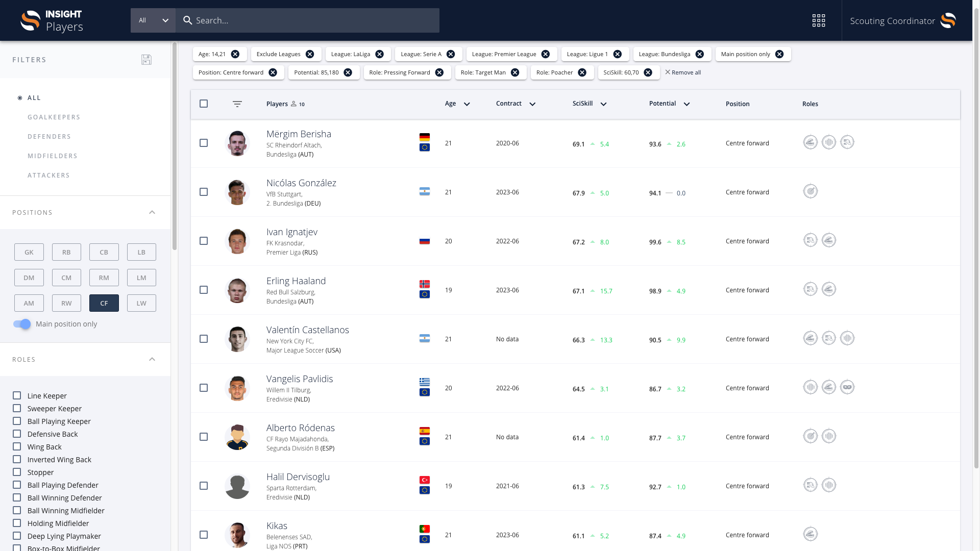Viewport: 980px width, 551px height.
Task: Sort by the Age column arrow
Action: pos(467,104)
